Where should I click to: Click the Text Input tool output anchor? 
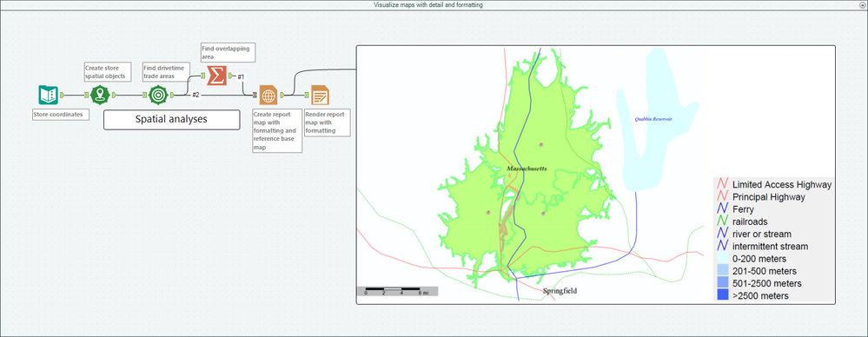point(62,96)
